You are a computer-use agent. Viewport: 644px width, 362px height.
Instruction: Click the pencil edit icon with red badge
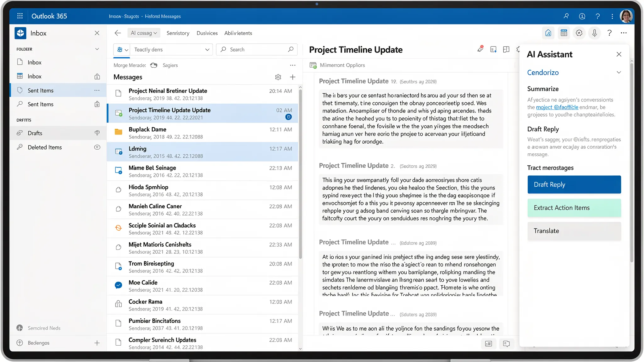tap(480, 49)
